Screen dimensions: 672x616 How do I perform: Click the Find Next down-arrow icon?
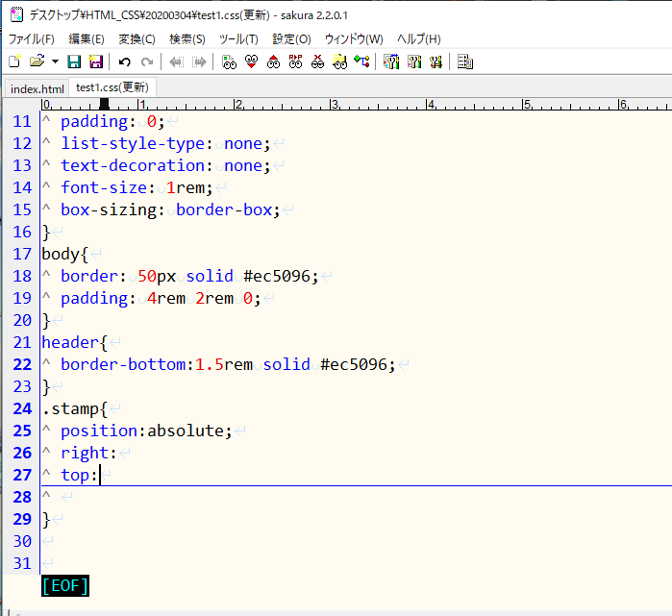click(252, 62)
